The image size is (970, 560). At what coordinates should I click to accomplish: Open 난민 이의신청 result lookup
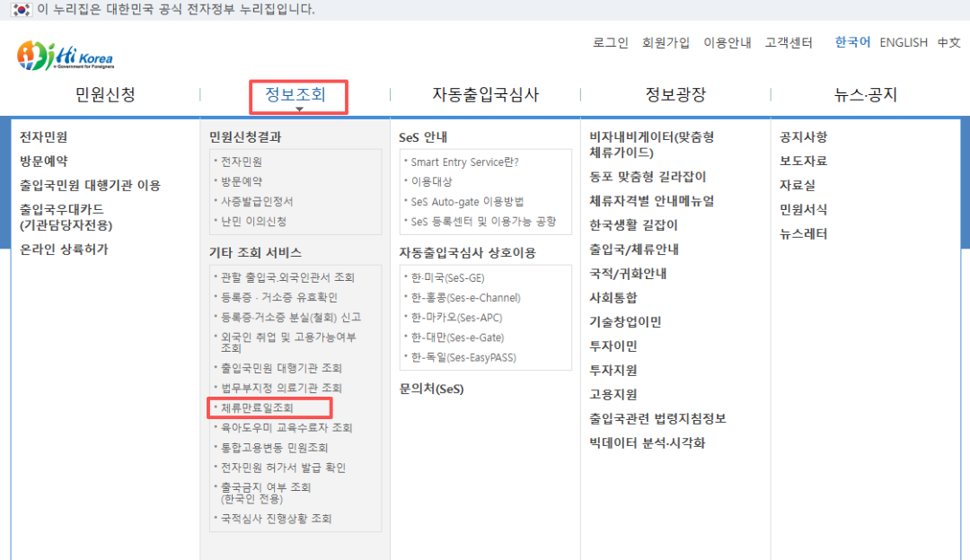tap(253, 221)
